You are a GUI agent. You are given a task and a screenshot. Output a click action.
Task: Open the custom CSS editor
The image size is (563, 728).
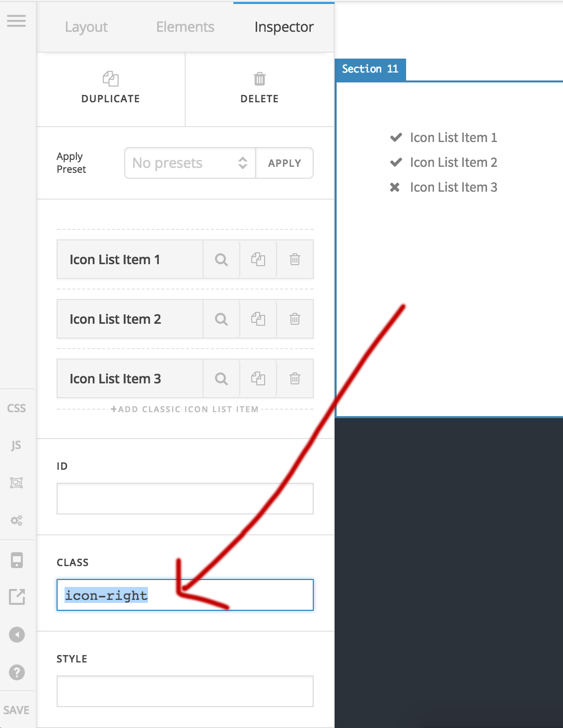(16, 408)
